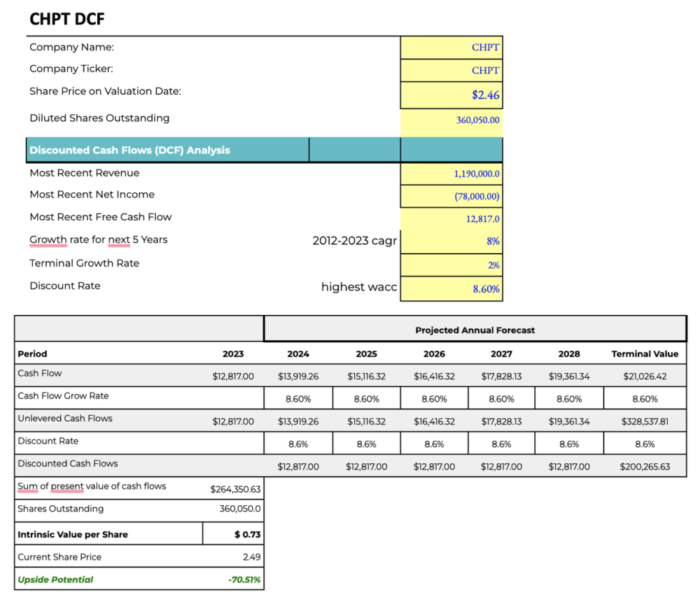Click the Cash Flow Grow Rate row label
The width and height of the screenshot is (700, 601).
[x=63, y=396]
